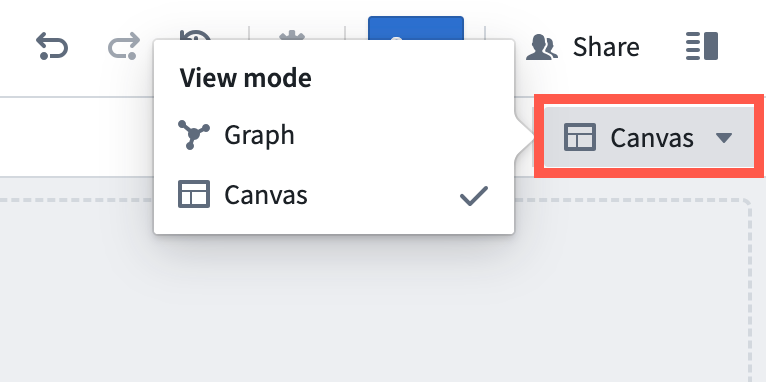Click the checkmark beside Canvas option
This screenshot has width=766, height=382.
pos(473,196)
